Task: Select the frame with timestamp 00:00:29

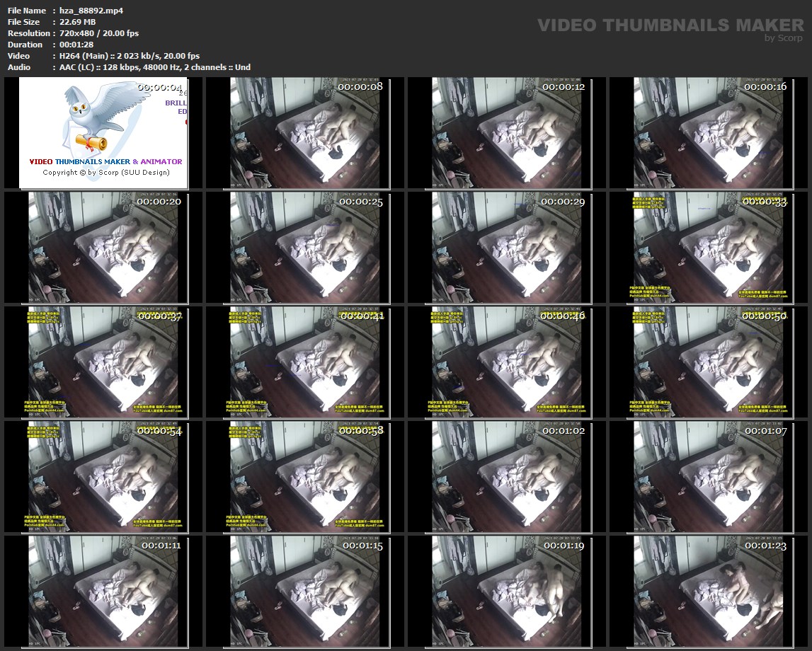Action: click(507, 248)
